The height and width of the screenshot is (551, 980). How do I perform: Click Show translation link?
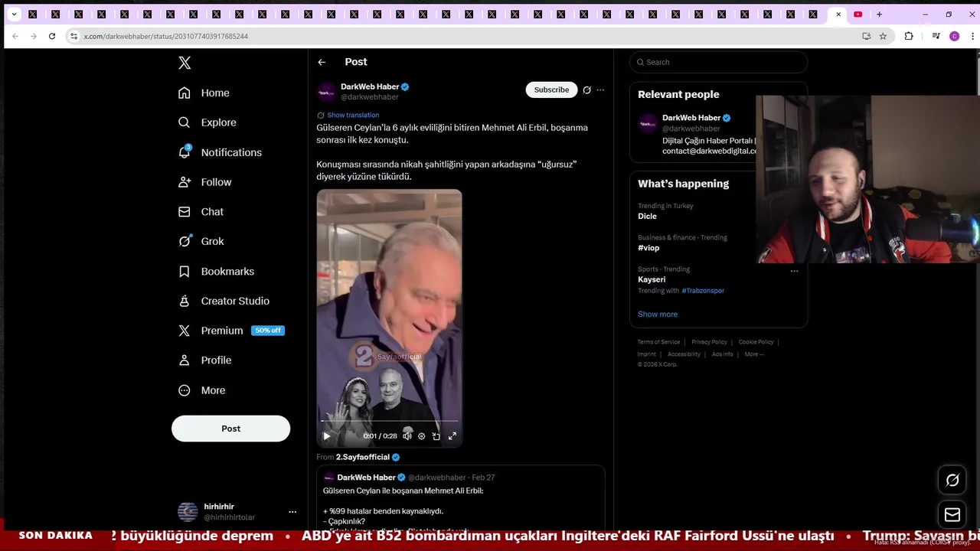(353, 115)
